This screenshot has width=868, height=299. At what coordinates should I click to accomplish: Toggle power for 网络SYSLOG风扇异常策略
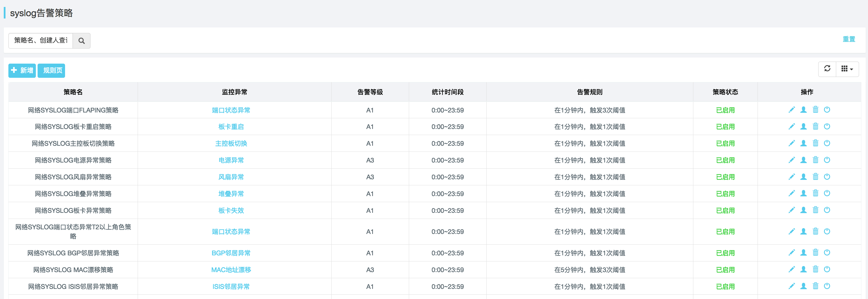point(827,177)
